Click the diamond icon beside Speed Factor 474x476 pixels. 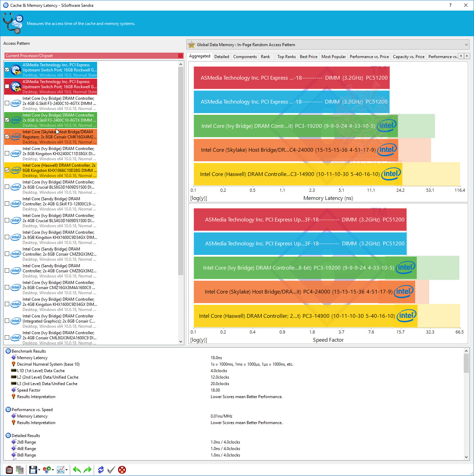tap(14, 390)
